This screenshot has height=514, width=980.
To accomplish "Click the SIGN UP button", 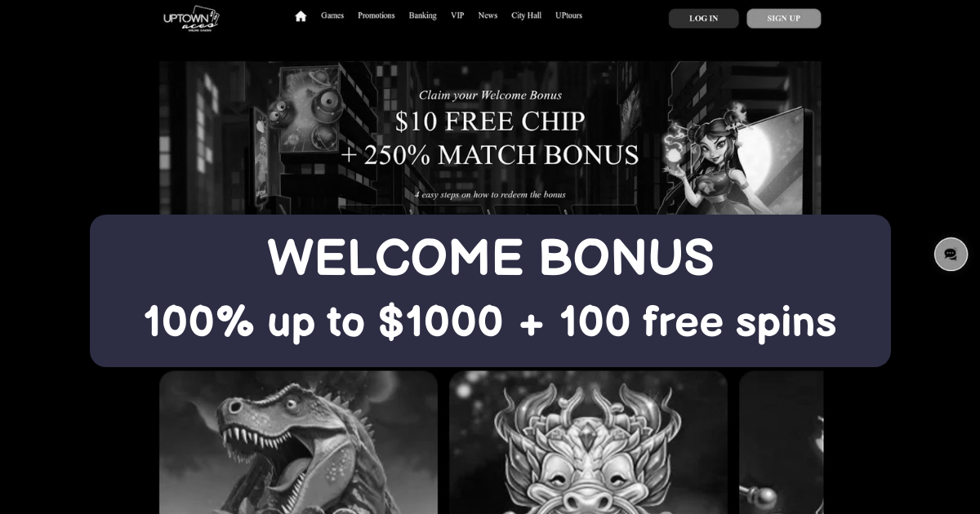I will [783, 19].
